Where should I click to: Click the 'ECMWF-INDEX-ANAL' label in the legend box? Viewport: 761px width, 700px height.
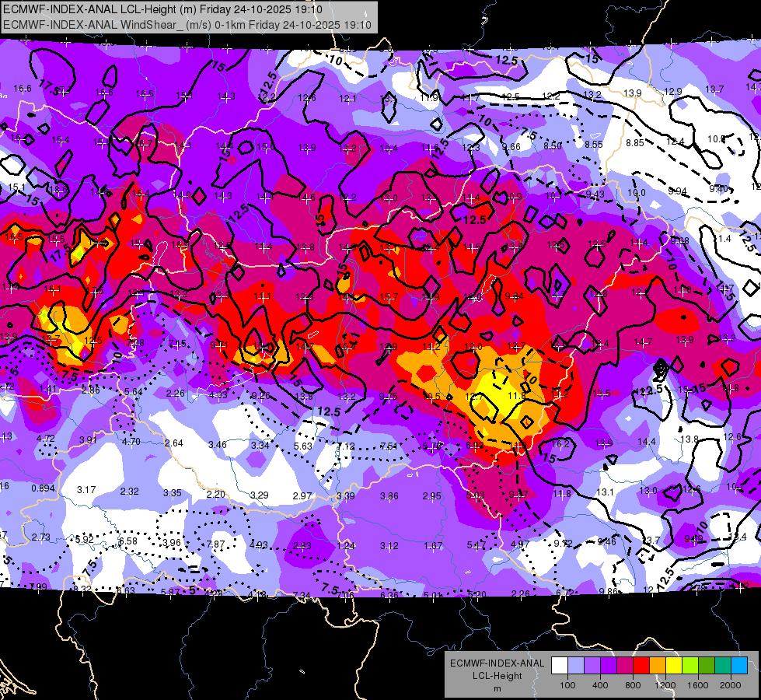click(497, 663)
